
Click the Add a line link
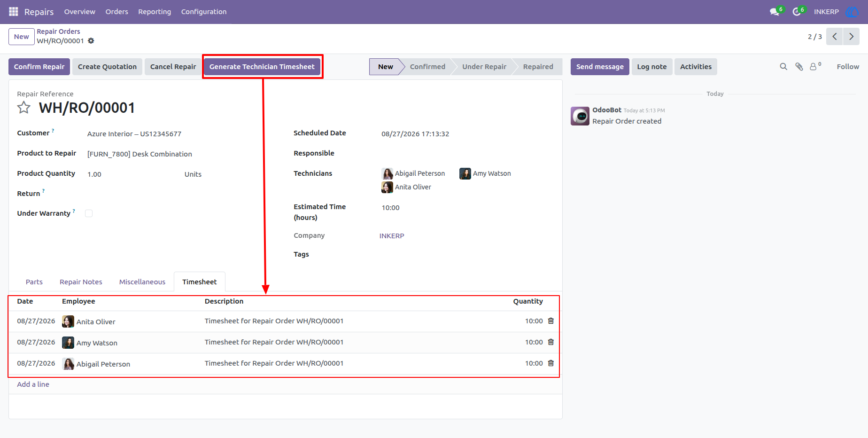pos(33,384)
